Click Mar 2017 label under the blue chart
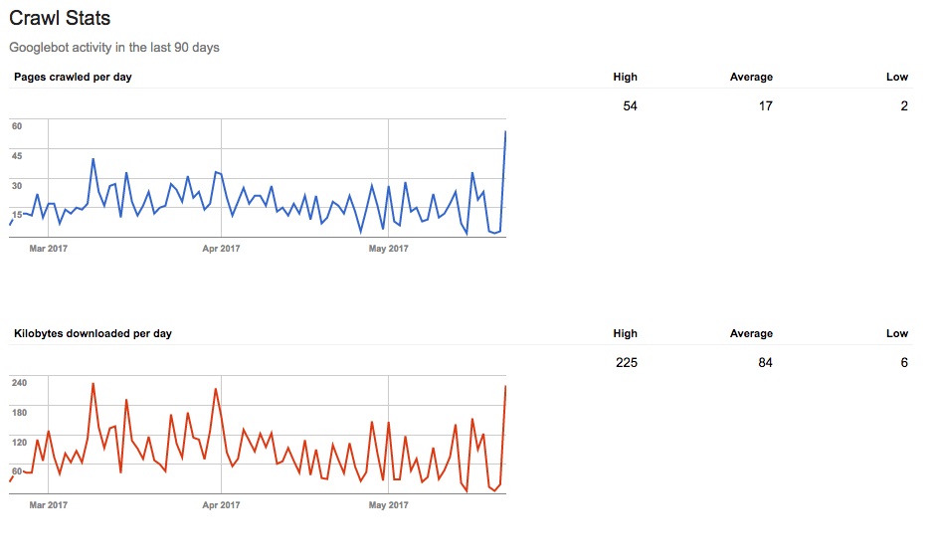Image resolution: width=935 pixels, height=560 pixels. (x=49, y=248)
